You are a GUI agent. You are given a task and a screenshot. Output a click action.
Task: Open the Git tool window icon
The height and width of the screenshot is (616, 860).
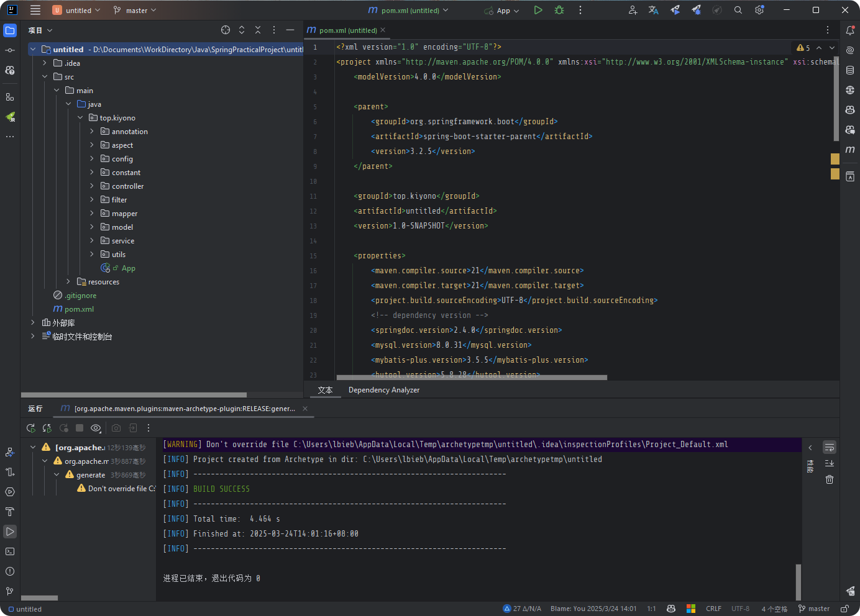[10, 591]
